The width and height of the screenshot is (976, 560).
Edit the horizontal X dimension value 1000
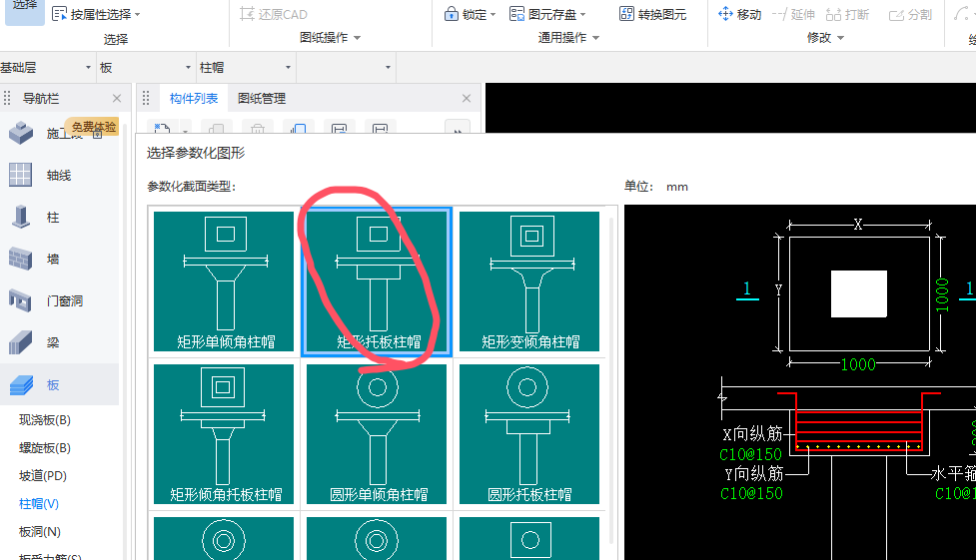[858, 364]
